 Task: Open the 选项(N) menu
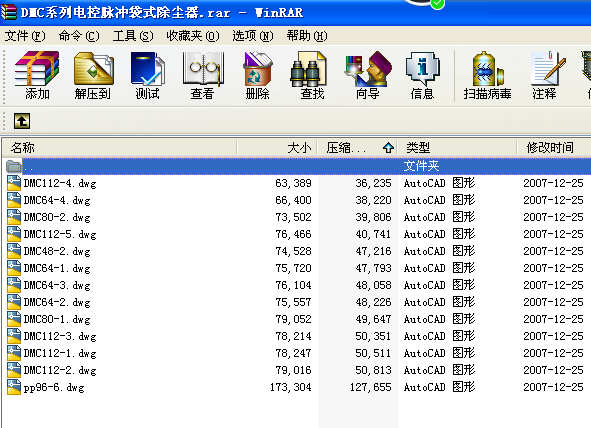pos(253,36)
